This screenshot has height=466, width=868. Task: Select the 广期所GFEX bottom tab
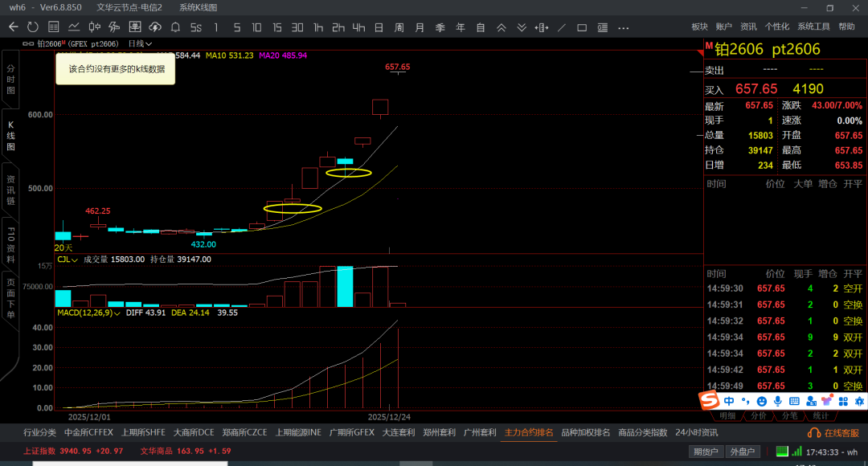[351, 433]
